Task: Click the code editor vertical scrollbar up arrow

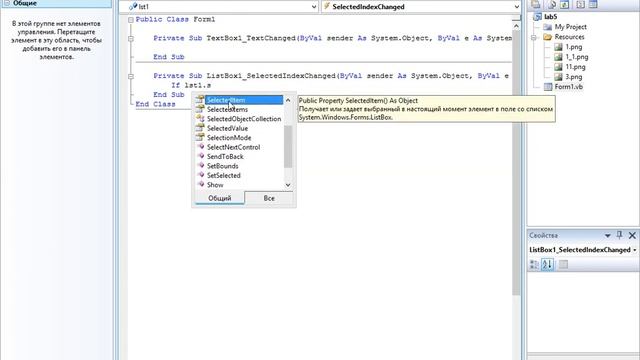Action: (x=516, y=26)
